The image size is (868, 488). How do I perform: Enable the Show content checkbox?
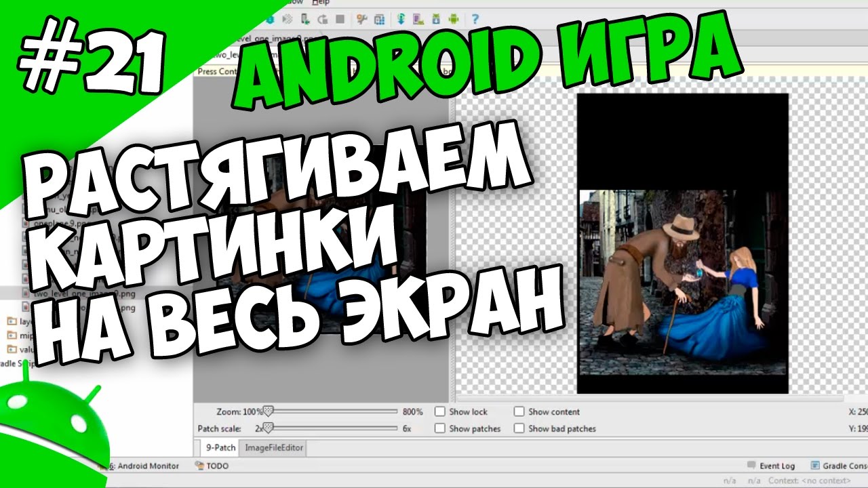tap(519, 411)
